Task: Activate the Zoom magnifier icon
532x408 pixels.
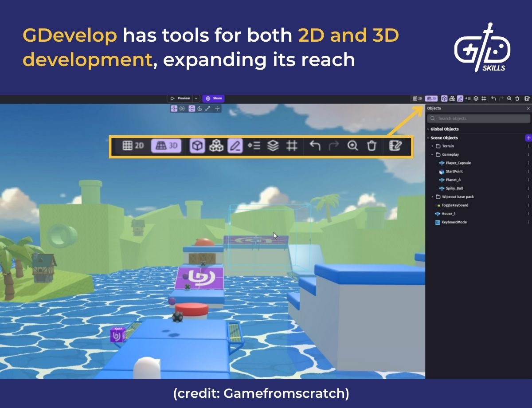Action: point(352,146)
